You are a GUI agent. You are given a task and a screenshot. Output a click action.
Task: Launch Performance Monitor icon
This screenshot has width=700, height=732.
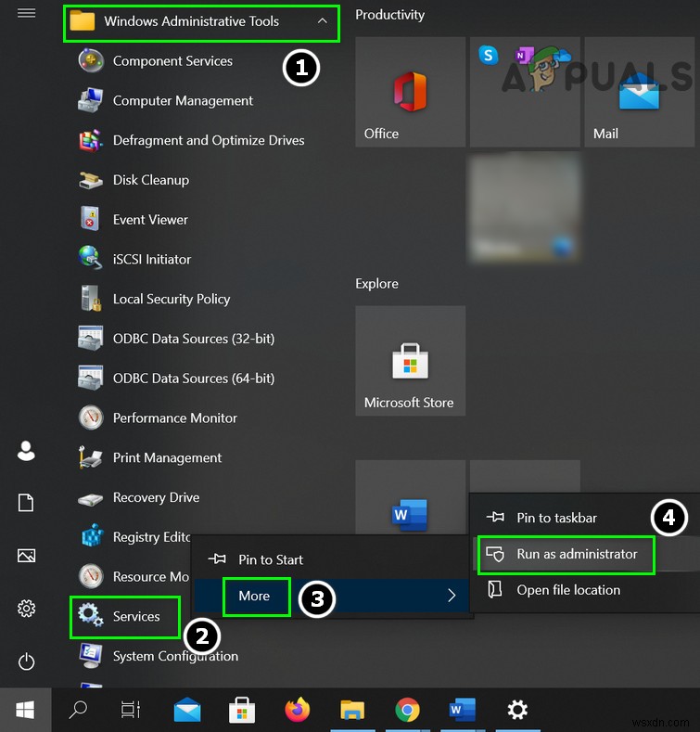coord(91,417)
